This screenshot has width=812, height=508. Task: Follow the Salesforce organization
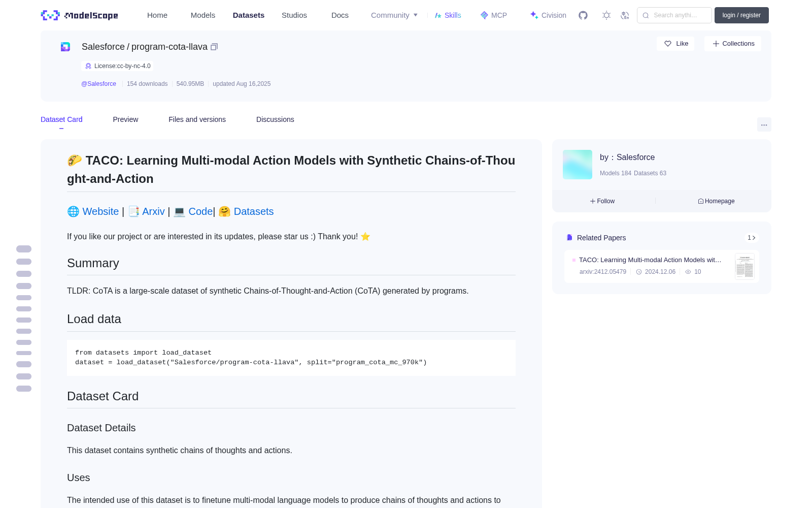[602, 201]
